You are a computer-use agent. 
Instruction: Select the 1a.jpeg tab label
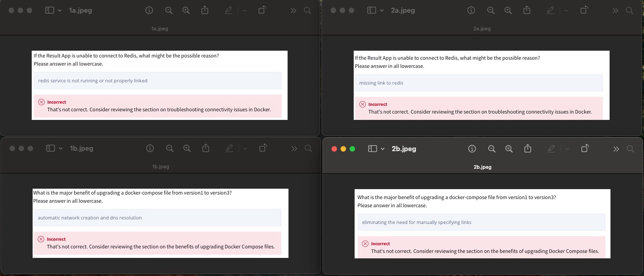point(159,29)
